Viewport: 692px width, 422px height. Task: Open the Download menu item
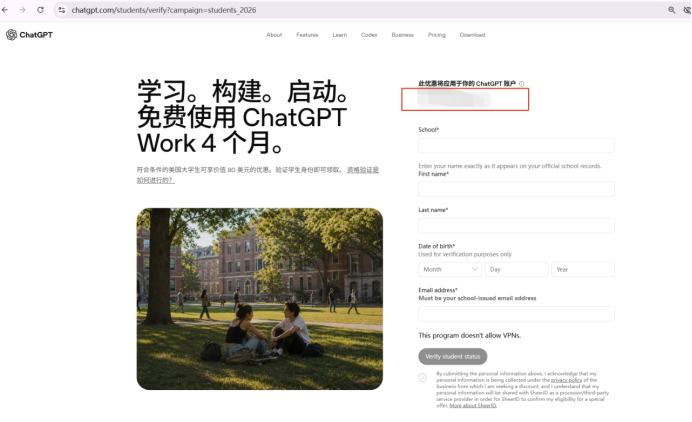click(x=472, y=35)
